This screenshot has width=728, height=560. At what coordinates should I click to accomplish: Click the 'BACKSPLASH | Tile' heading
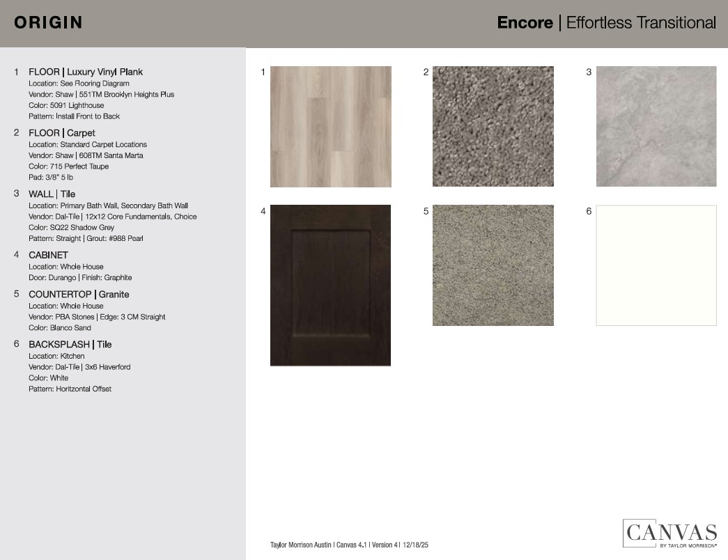70,345
